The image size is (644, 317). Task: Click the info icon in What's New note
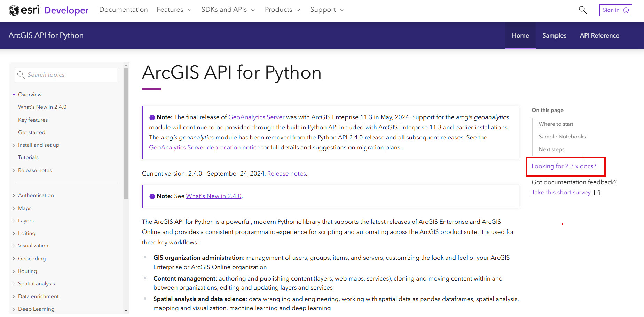tap(152, 196)
